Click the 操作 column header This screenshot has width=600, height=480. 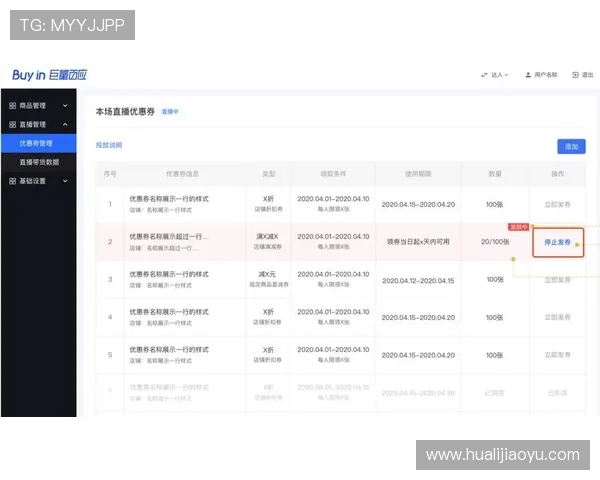558,174
